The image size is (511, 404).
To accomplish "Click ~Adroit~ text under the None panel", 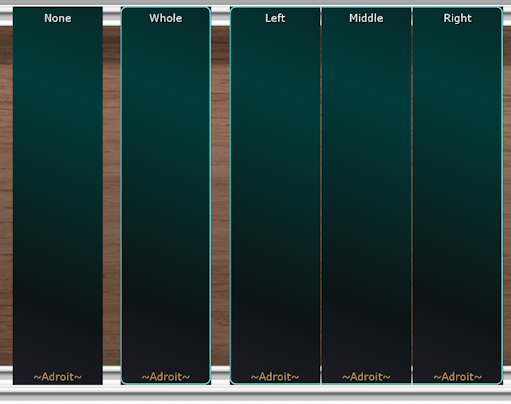I will coord(58,377).
